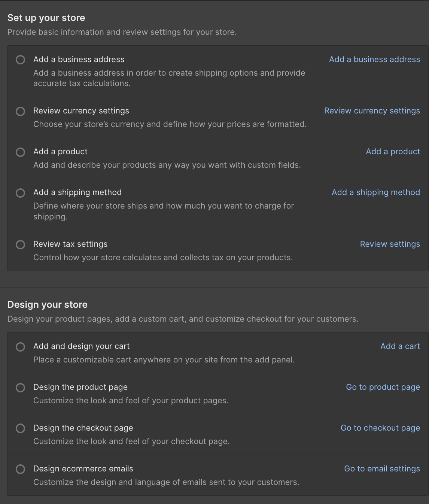Mark the 'Review tax settings' circle

tap(21, 245)
